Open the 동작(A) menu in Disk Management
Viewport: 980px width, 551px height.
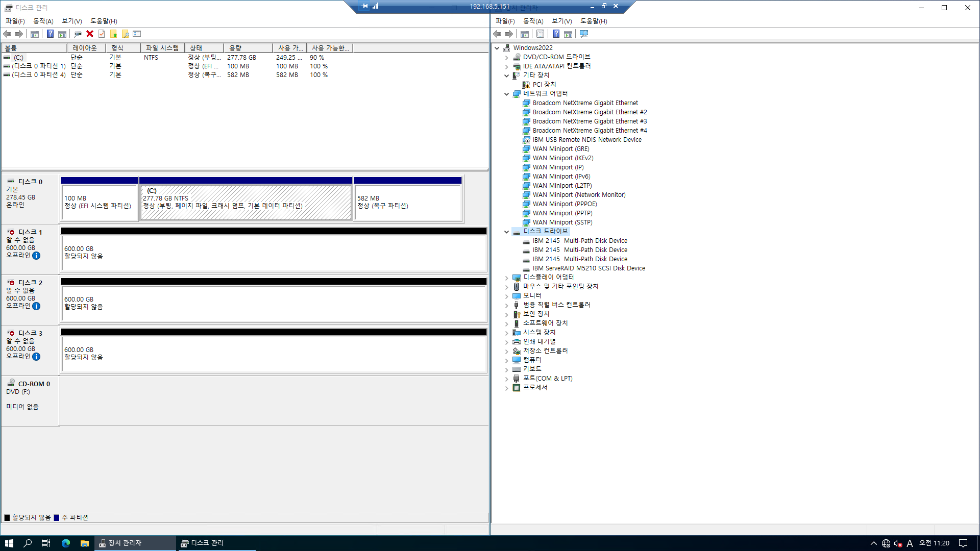43,21
